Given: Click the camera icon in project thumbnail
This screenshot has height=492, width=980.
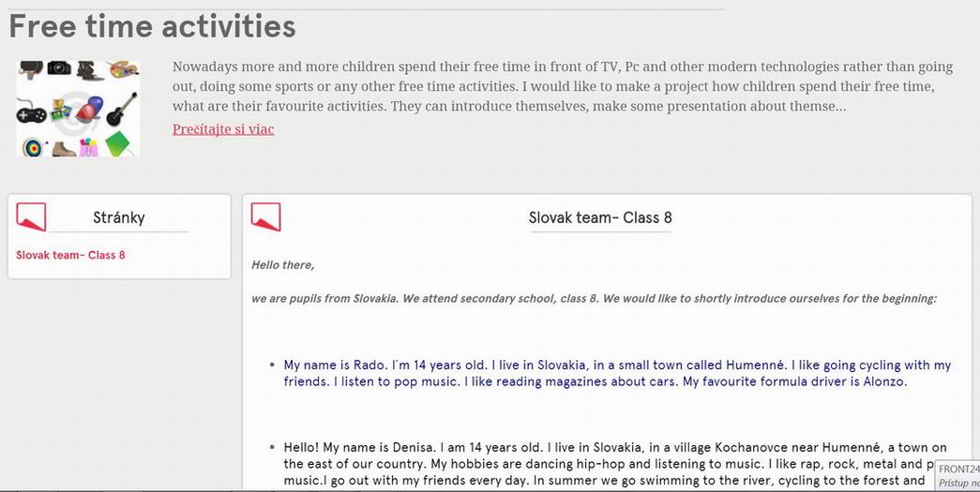Looking at the screenshot, I should pyautogui.click(x=59, y=67).
